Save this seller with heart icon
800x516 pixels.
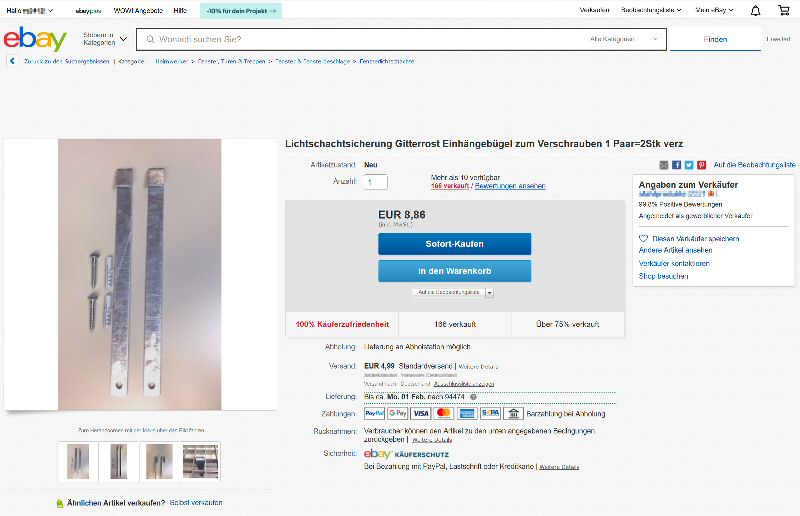click(x=643, y=238)
